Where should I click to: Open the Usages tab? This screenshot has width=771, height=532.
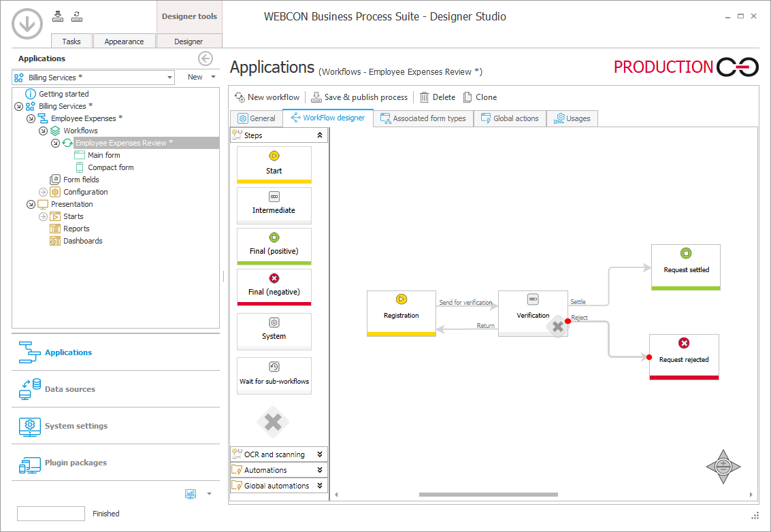[572, 118]
